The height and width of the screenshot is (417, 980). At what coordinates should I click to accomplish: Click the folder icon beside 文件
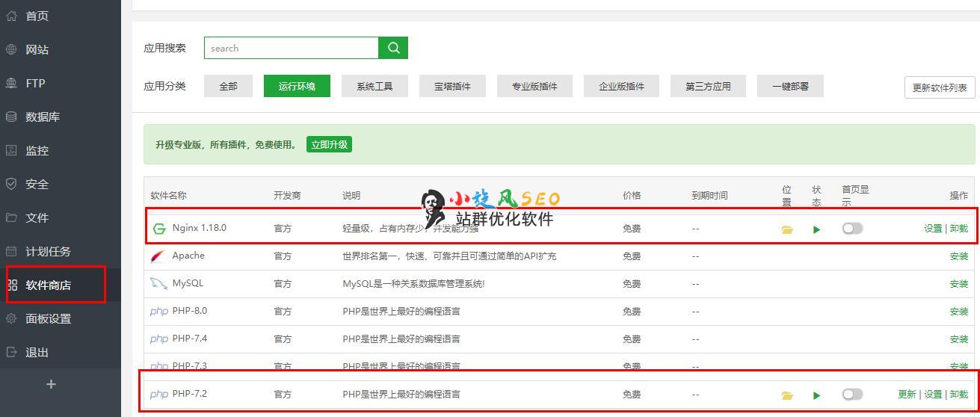(11, 217)
